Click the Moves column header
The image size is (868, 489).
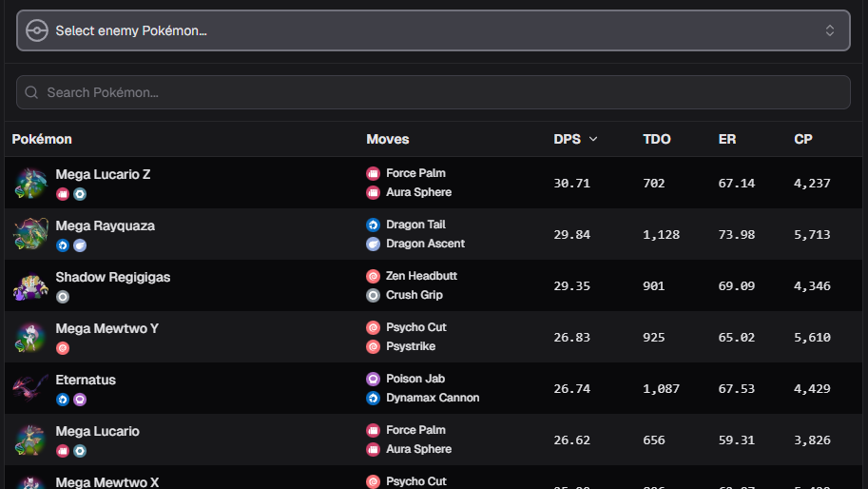point(388,139)
